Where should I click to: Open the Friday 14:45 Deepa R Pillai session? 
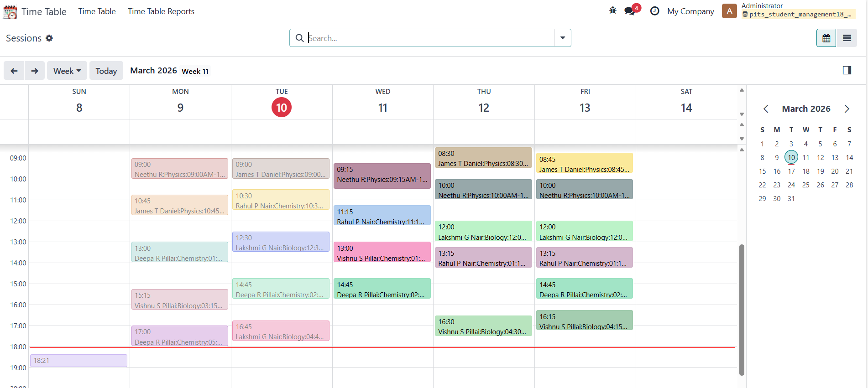[585, 289]
